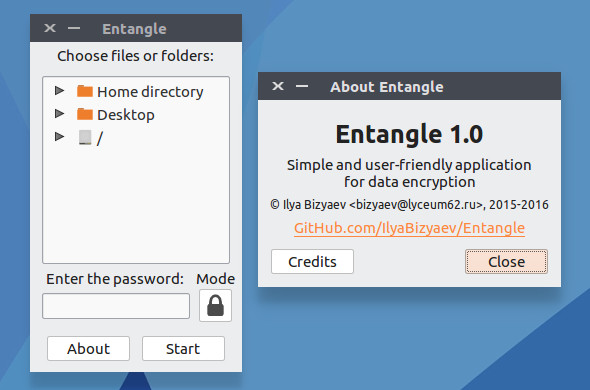Click the grey drive icon for root
The image size is (590, 390).
point(85,137)
